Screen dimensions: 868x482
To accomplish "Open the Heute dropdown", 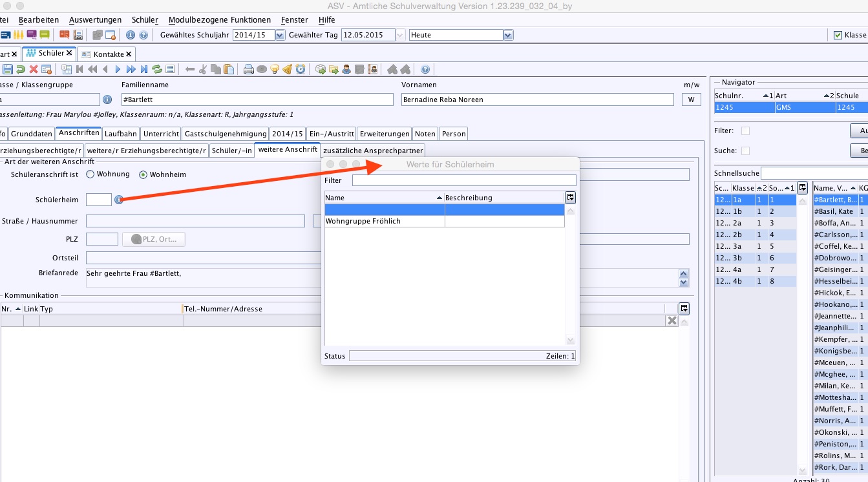I will [508, 35].
